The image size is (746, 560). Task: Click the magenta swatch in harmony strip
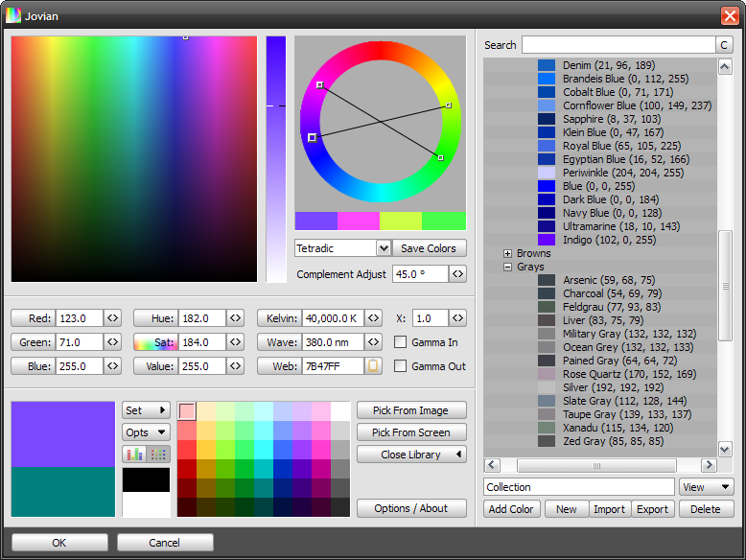pos(359,221)
